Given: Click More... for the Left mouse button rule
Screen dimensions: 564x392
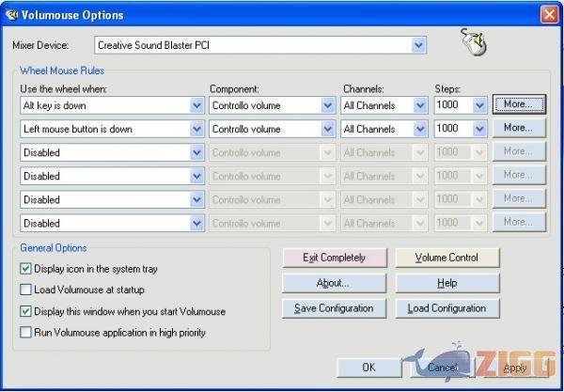Looking at the screenshot, I should [519, 128].
